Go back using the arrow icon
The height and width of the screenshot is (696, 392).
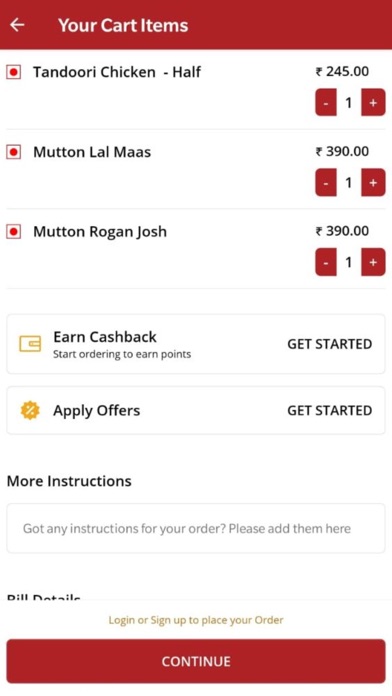17,25
